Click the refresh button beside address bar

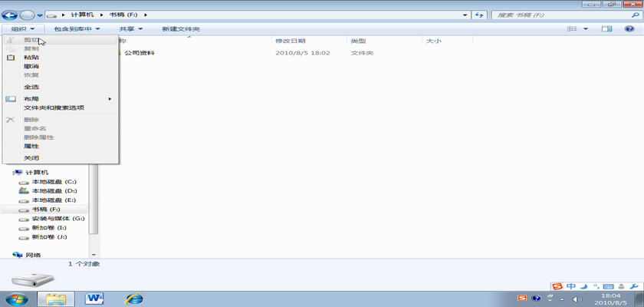coord(480,15)
